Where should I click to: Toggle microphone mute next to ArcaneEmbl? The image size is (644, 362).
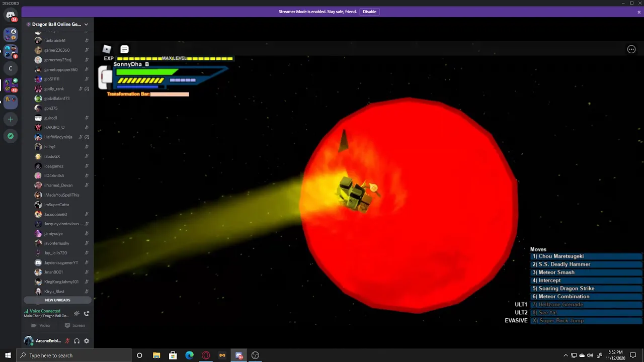click(x=67, y=341)
